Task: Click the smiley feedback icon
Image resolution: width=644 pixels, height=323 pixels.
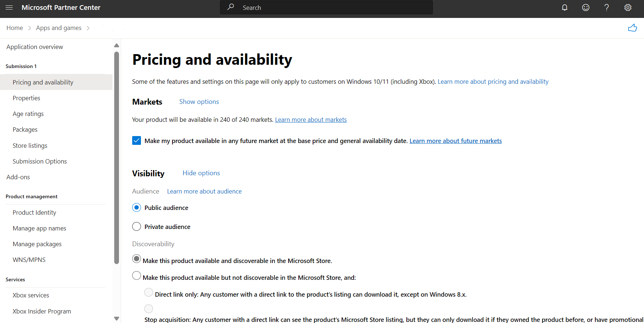Action: pyautogui.click(x=586, y=7)
